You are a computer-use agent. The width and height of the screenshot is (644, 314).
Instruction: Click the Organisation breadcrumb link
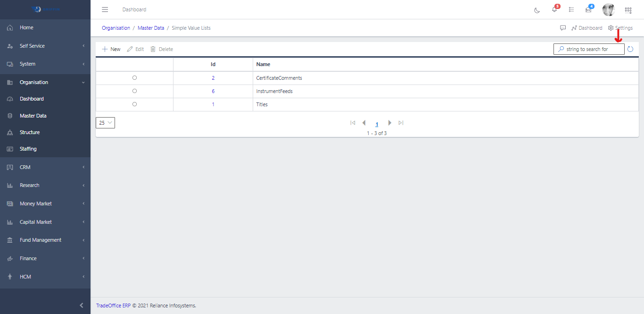click(116, 28)
